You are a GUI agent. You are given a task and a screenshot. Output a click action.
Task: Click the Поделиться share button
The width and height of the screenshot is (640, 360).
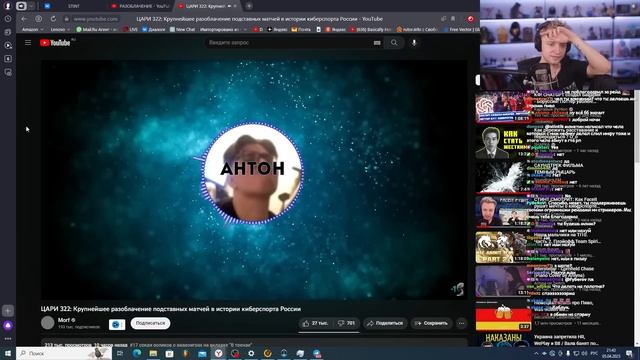385,323
